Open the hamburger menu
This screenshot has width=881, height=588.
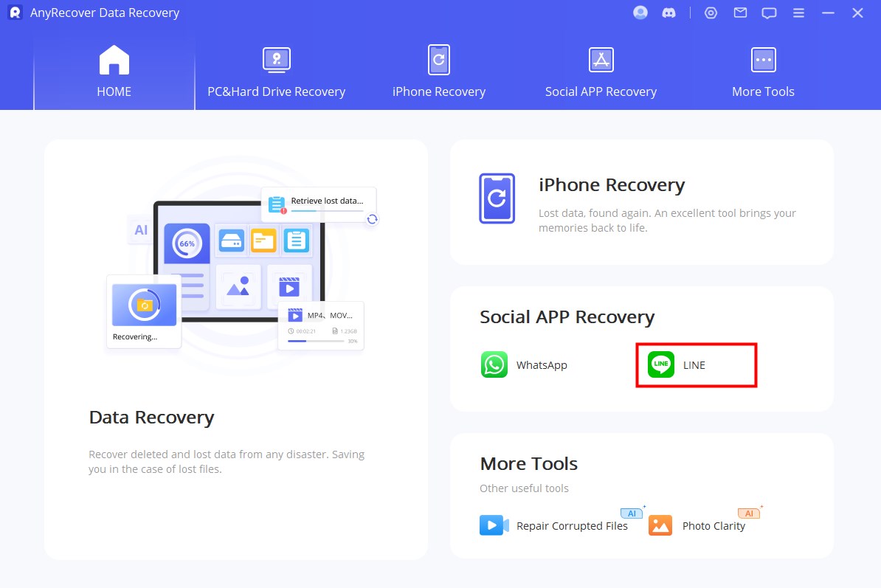(798, 13)
